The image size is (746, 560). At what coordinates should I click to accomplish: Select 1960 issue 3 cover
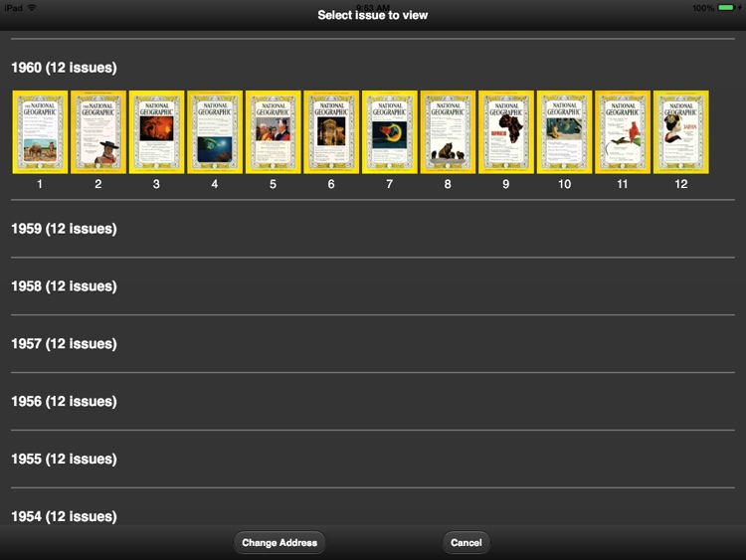tap(156, 131)
